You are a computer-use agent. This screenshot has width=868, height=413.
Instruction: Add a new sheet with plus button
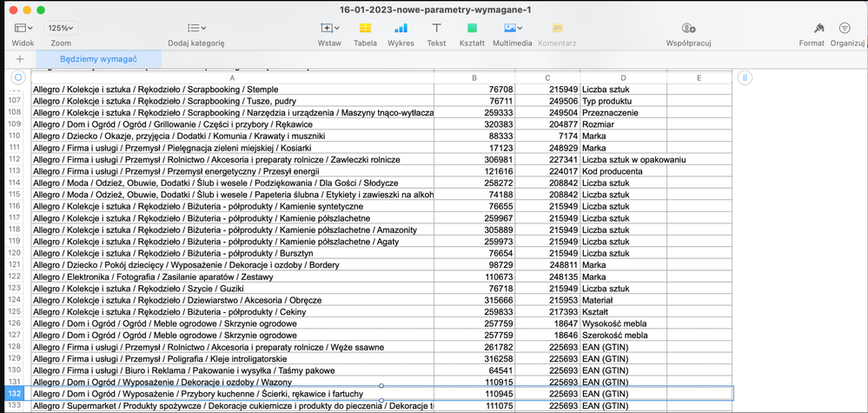(x=20, y=58)
